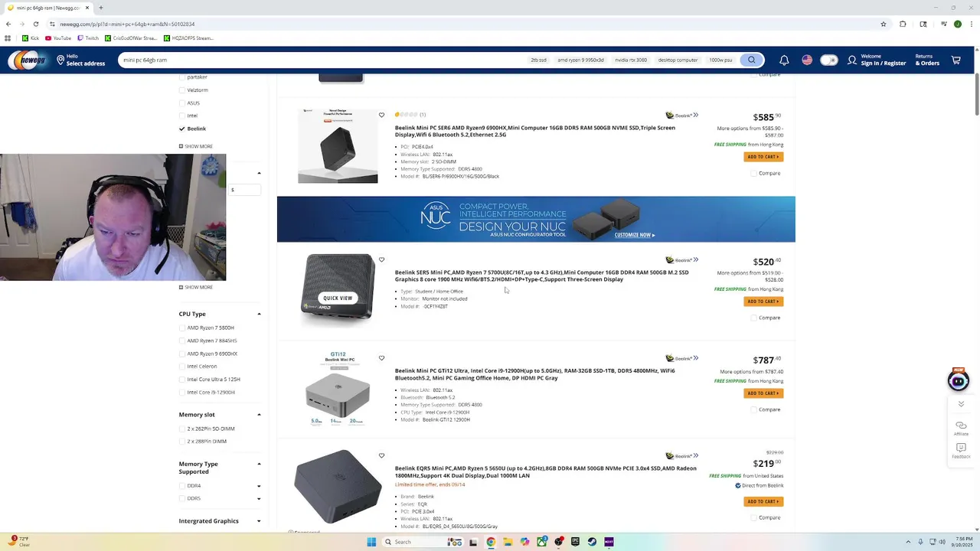Image resolution: width=980 pixels, height=551 pixels.
Task: Favorite the Beelink EQR5 with heart icon
Action: pyautogui.click(x=381, y=455)
